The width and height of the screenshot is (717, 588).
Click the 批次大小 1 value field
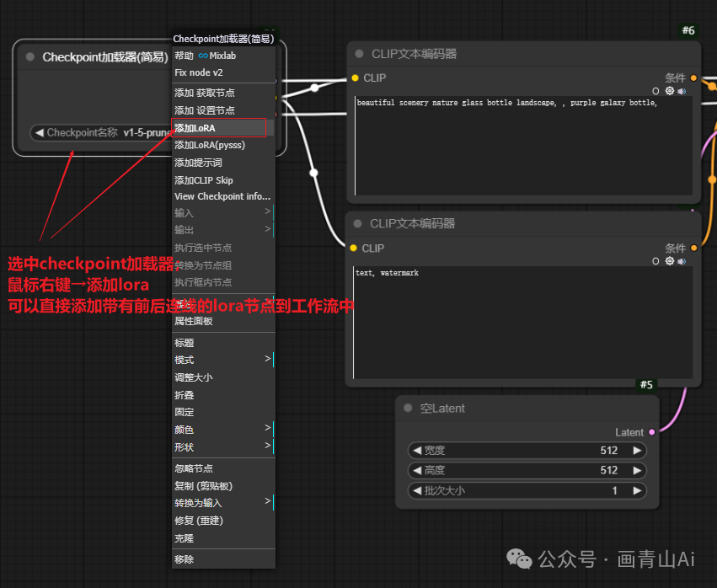(x=527, y=490)
